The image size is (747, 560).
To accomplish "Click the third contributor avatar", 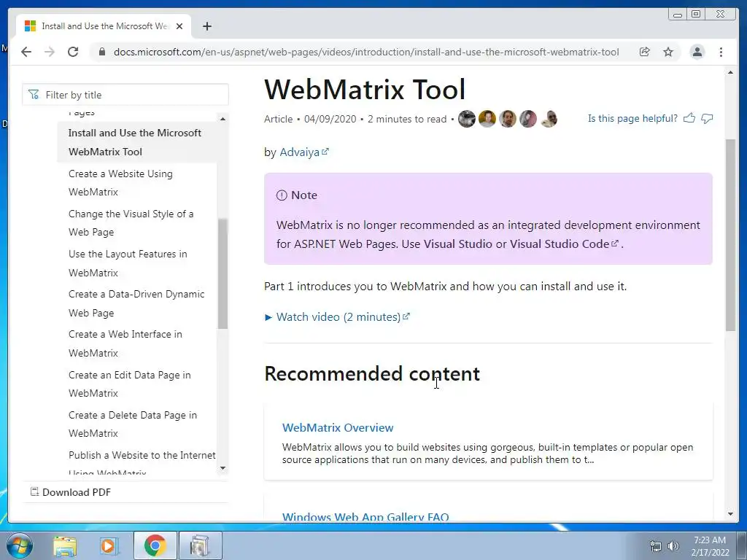I will coord(508,119).
